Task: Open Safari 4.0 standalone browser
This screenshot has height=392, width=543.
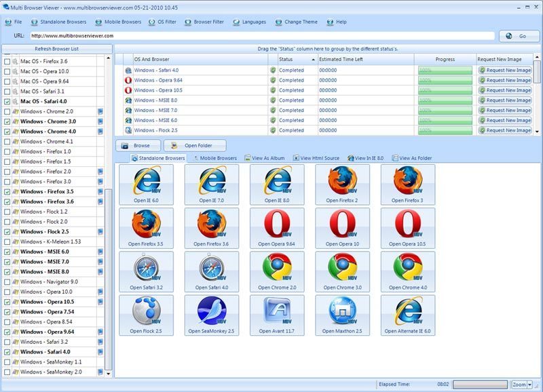Action: [212, 271]
